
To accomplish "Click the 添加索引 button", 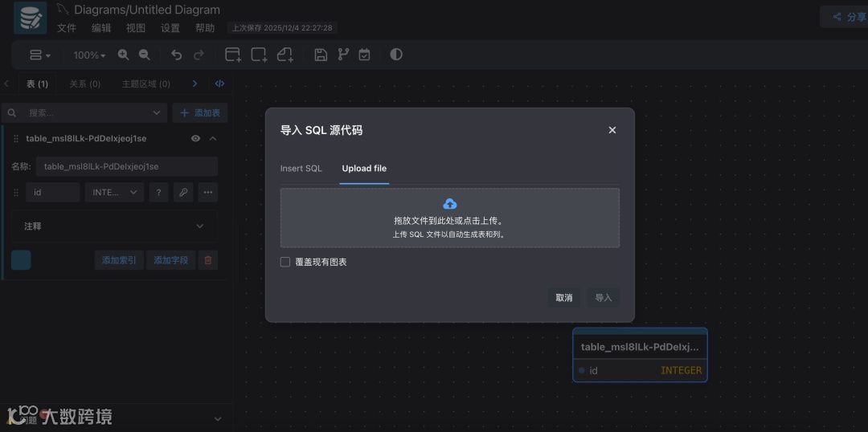I will pos(119,260).
